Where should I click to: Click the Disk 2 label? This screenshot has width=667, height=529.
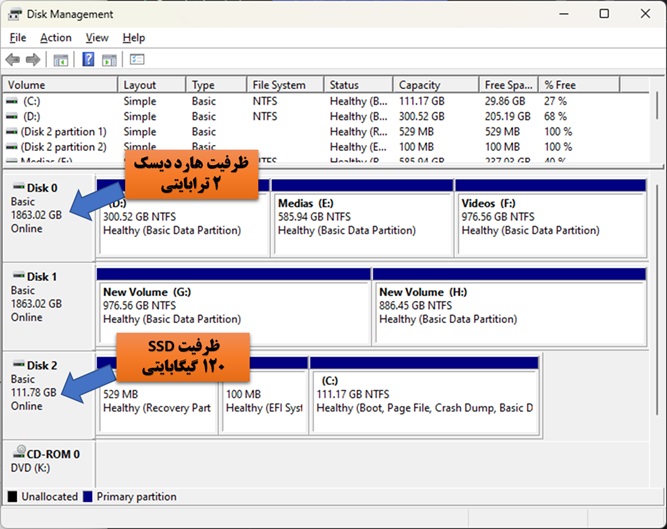pyautogui.click(x=42, y=366)
